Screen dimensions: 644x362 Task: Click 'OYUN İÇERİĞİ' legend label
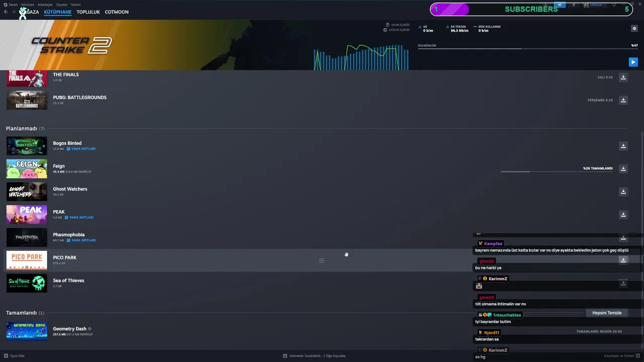point(400,25)
